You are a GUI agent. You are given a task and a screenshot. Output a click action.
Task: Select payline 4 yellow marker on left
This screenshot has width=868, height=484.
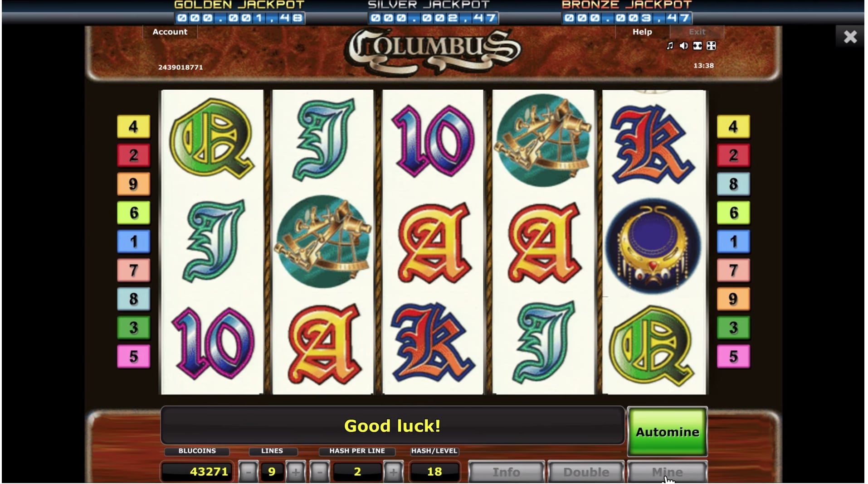point(133,126)
